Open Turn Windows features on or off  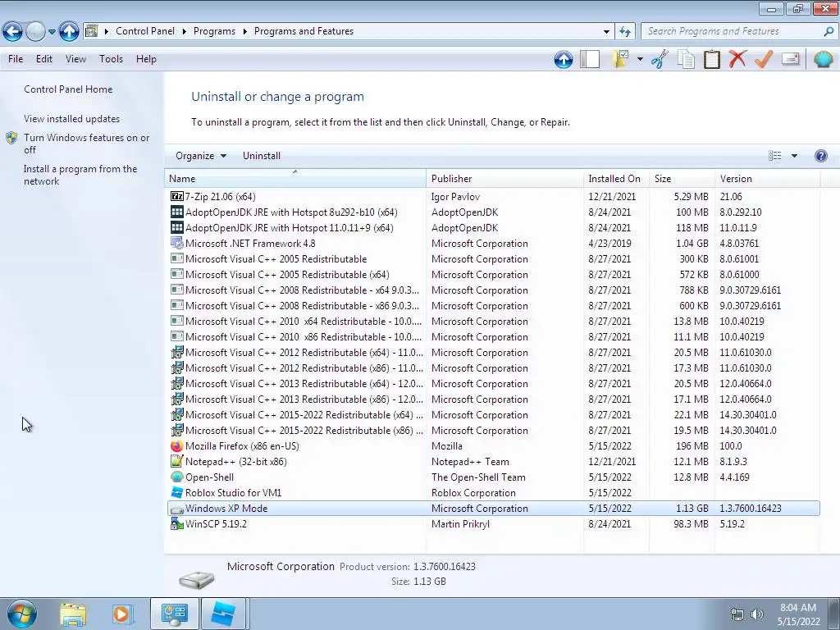pos(86,144)
